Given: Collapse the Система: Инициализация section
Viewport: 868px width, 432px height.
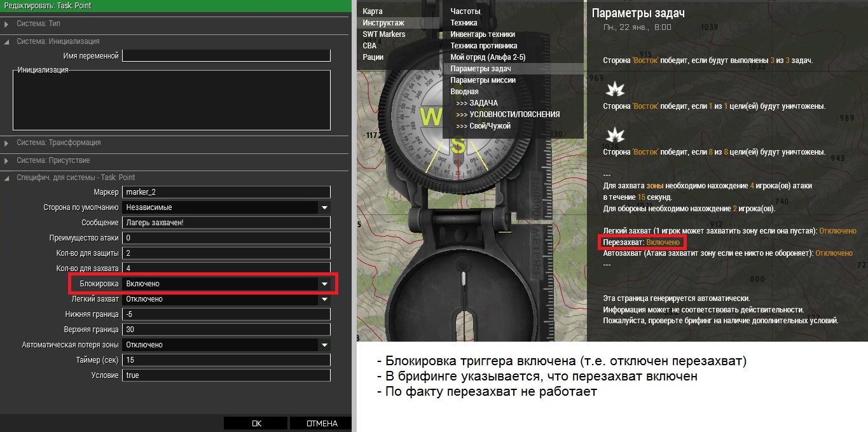Looking at the screenshot, I should (7, 41).
